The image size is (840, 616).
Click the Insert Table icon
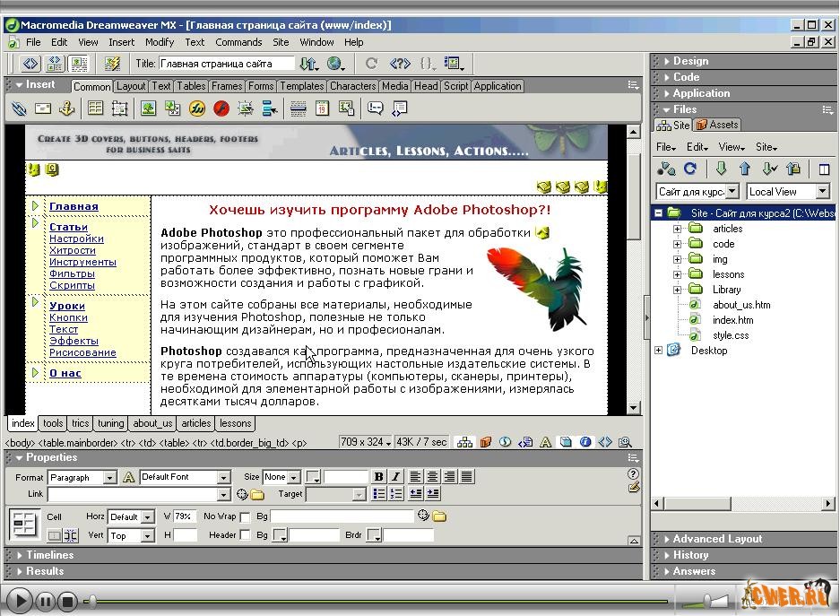(x=96, y=108)
